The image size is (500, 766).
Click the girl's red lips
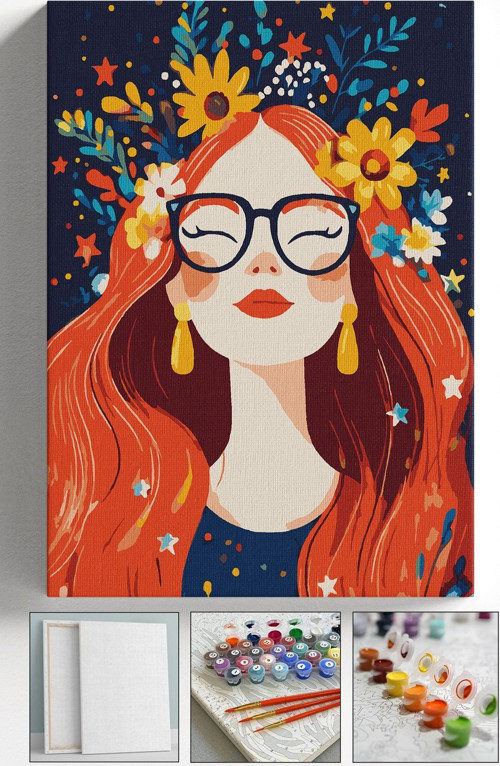pyautogui.click(x=263, y=303)
